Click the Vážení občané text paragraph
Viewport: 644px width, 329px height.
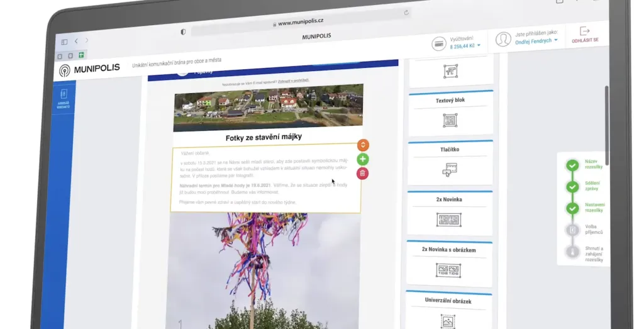click(195, 153)
